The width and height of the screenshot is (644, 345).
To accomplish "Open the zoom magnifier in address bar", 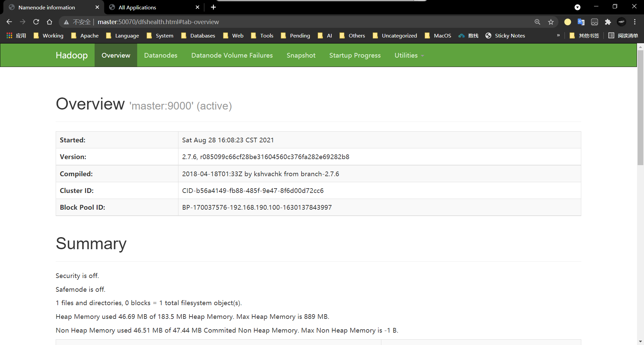I will [537, 22].
